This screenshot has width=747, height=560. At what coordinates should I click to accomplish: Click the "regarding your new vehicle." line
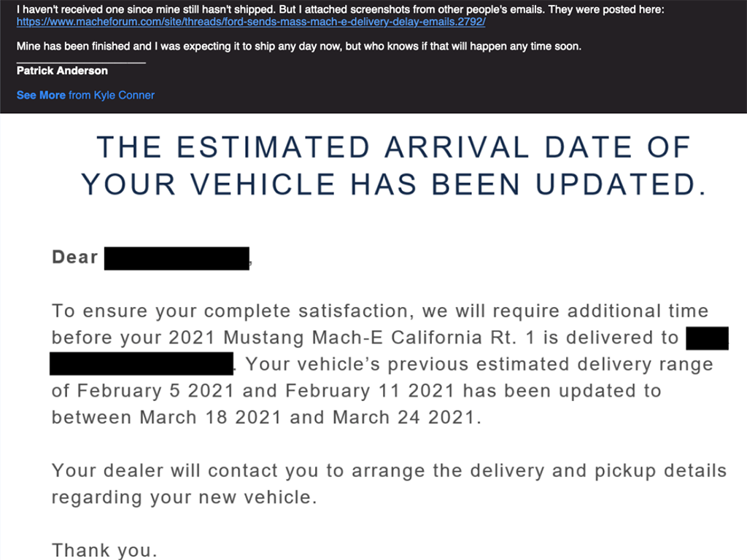tap(185, 498)
